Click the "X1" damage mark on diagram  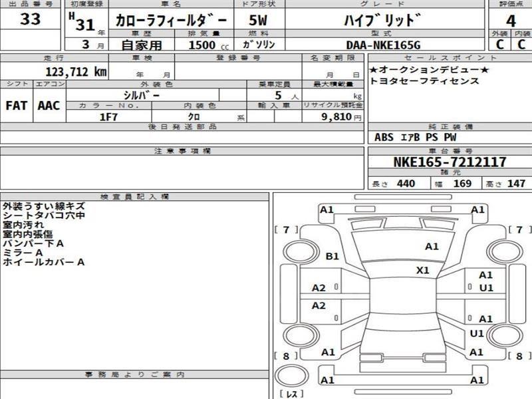point(423,271)
